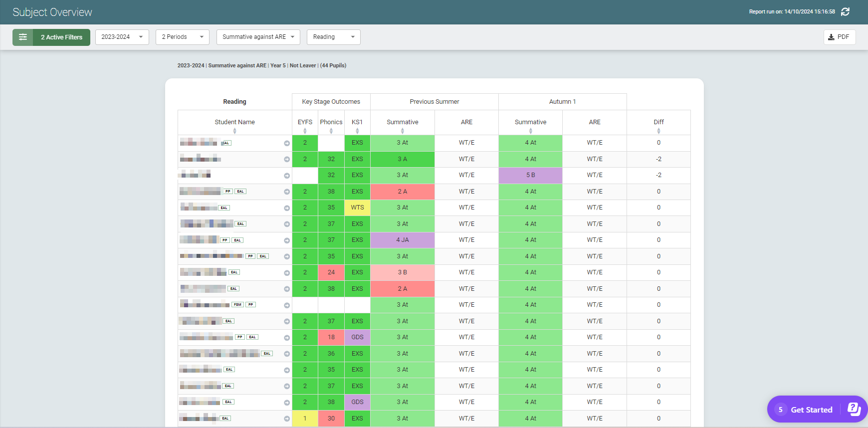Click the refresh report icon
The width and height of the screenshot is (868, 428).
(845, 11)
